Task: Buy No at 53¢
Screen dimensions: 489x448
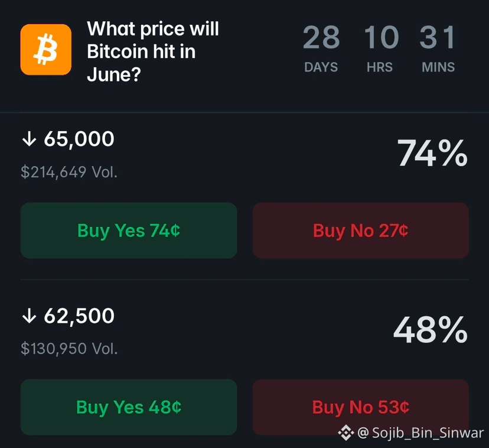Action: coord(360,407)
